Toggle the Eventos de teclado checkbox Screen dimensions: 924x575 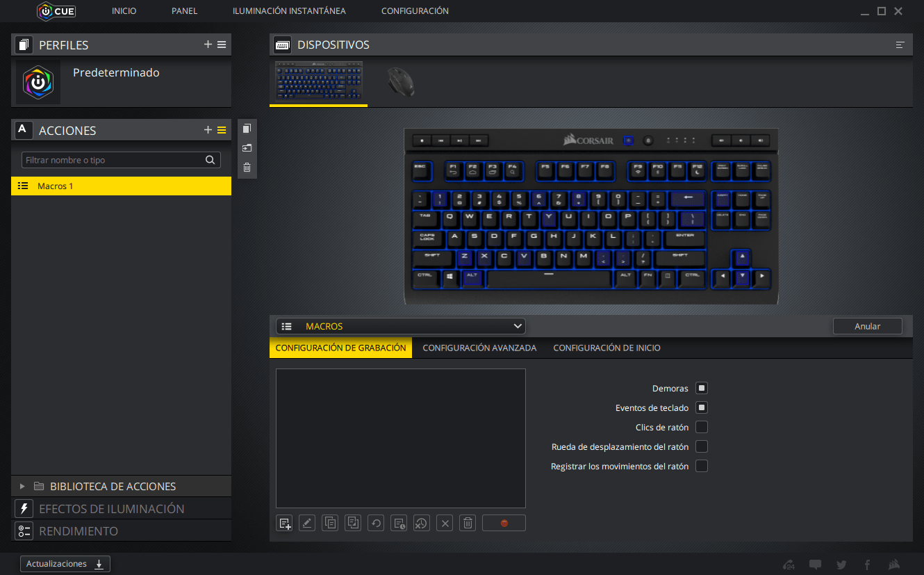(x=702, y=407)
